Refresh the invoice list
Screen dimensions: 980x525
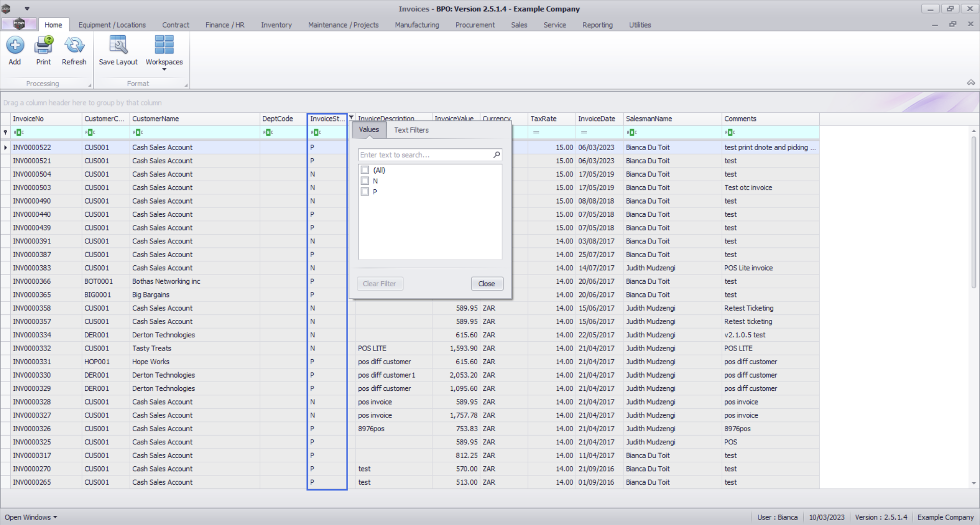click(74, 45)
